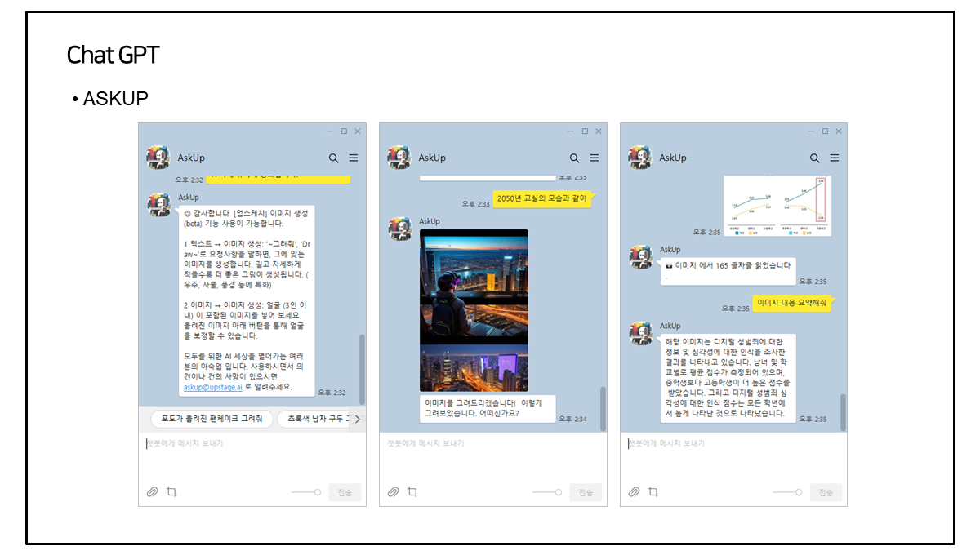
Task: Click the 해당 이미지는 디지털 성범죄 summary bubble
Action: pyautogui.click(x=728, y=378)
